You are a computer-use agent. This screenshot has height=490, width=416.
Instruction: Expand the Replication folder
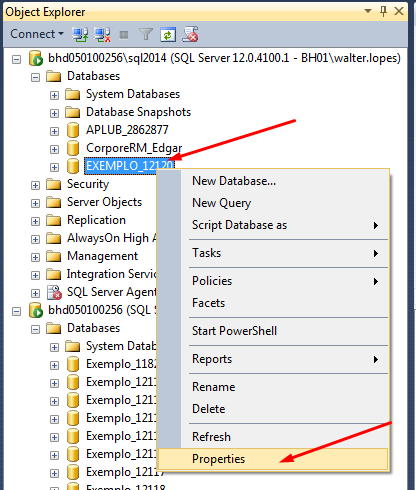point(35,222)
